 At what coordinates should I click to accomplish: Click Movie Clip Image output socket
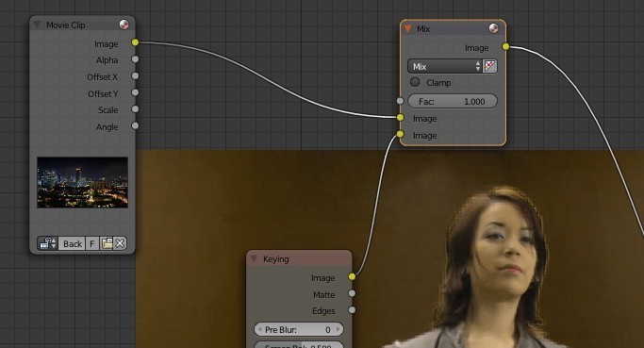[135, 42]
